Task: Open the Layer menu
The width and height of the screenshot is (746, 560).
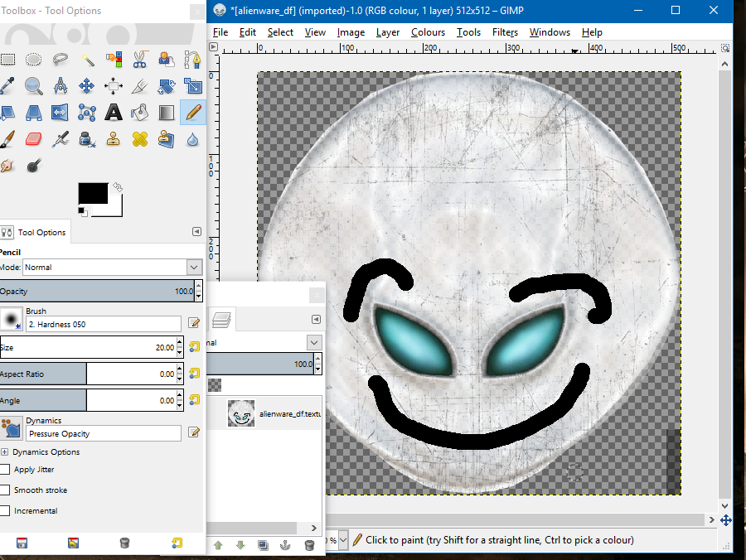Action: [388, 32]
